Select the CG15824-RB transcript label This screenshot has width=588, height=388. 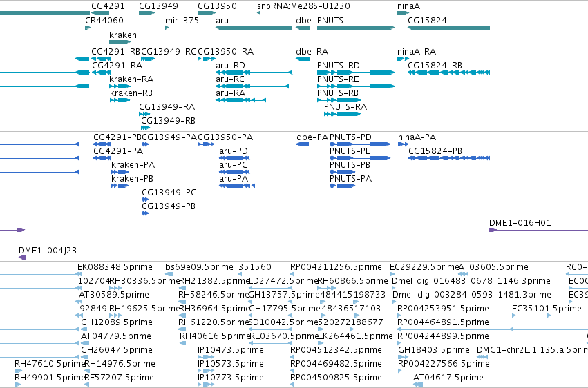435,66
